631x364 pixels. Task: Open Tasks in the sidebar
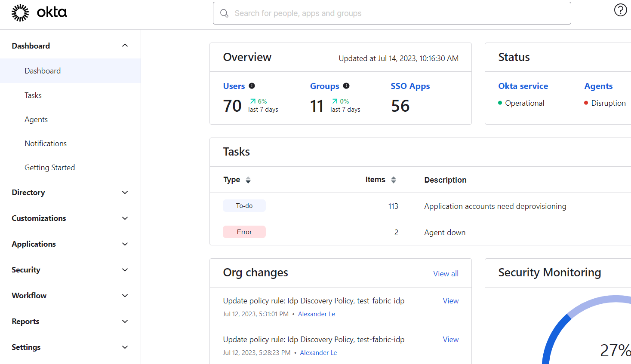(x=33, y=95)
